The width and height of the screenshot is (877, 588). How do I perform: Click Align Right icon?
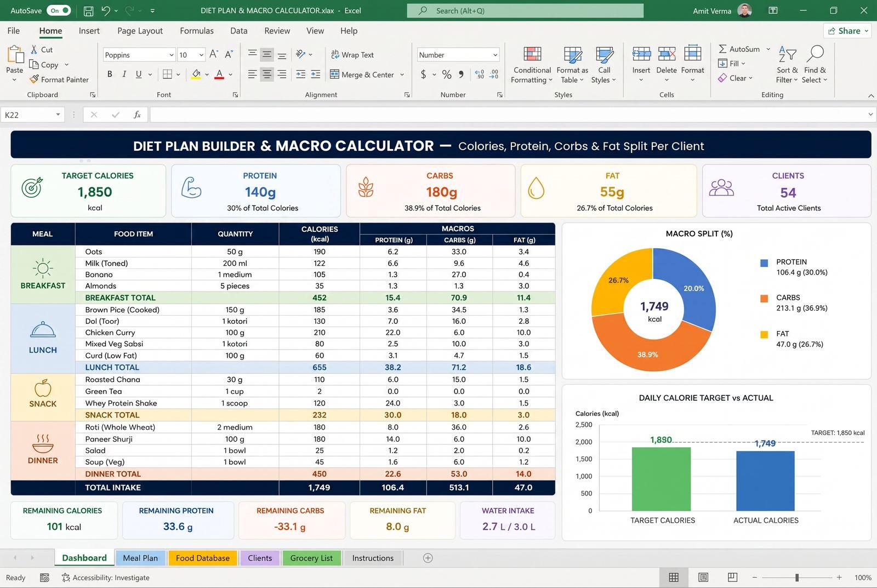coord(282,74)
